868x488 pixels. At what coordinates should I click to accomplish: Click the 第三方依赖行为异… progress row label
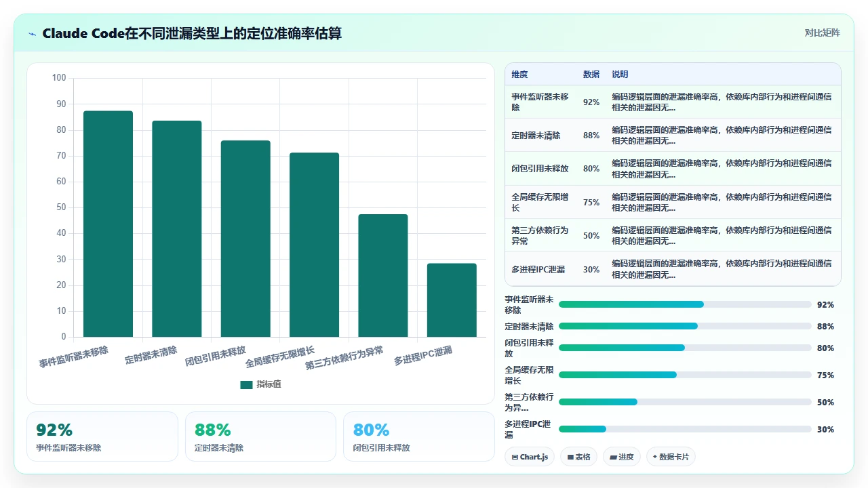pos(529,402)
